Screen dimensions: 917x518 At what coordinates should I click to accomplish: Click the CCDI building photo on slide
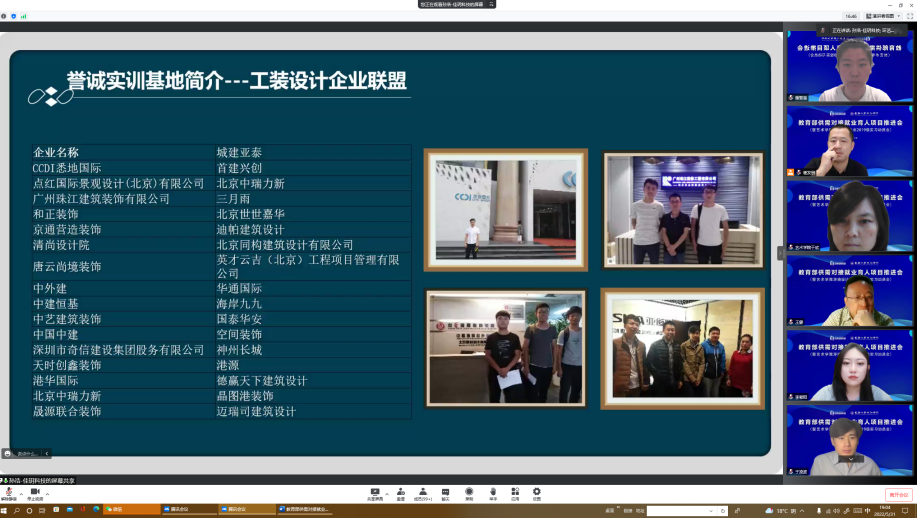(506, 210)
